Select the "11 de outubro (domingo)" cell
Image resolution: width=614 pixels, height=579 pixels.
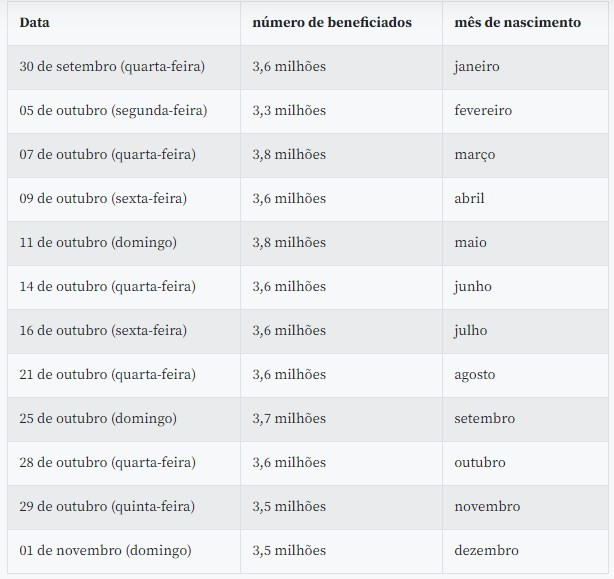click(98, 242)
